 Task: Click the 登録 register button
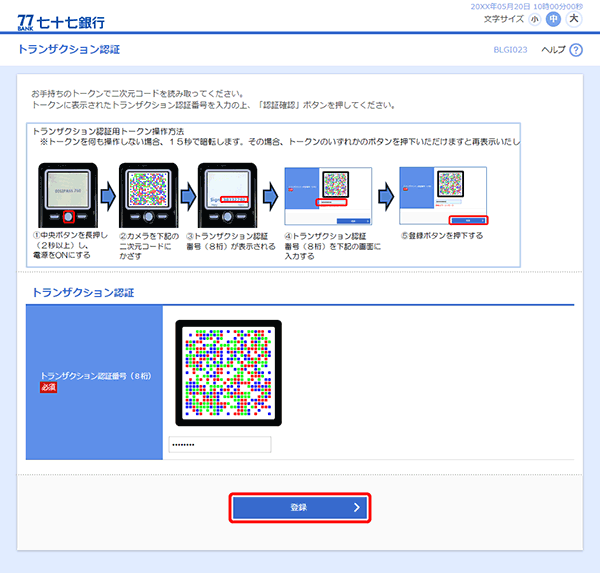coord(300,508)
